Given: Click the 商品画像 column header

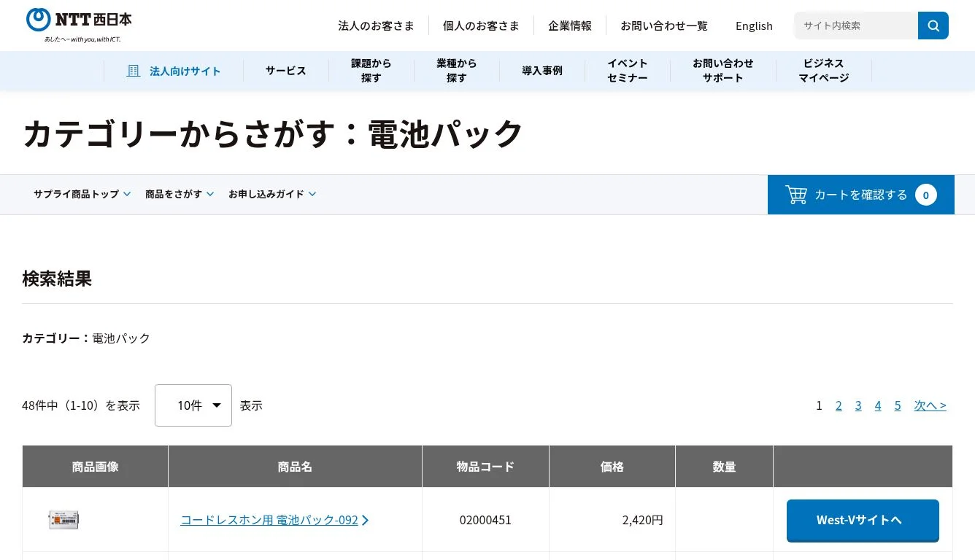Looking at the screenshot, I should click(x=96, y=467).
